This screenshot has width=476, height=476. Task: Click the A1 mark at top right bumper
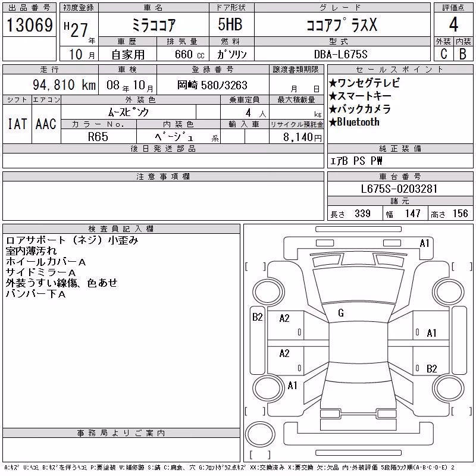click(x=424, y=243)
